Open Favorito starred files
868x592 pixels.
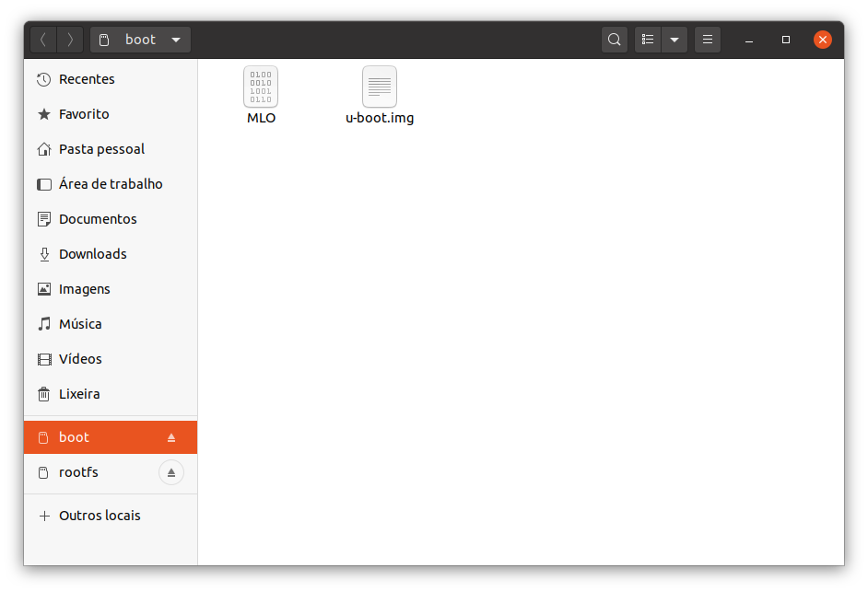tap(111, 114)
